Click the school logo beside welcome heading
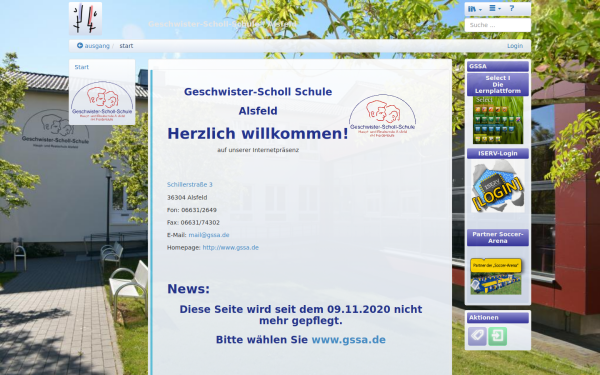Screen dimensions: 600x375 pos(383,115)
